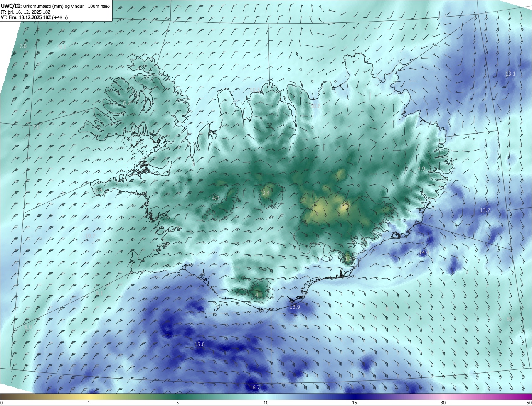
Task: Click the 15.6 value south of Iceland
Action: tap(199, 345)
